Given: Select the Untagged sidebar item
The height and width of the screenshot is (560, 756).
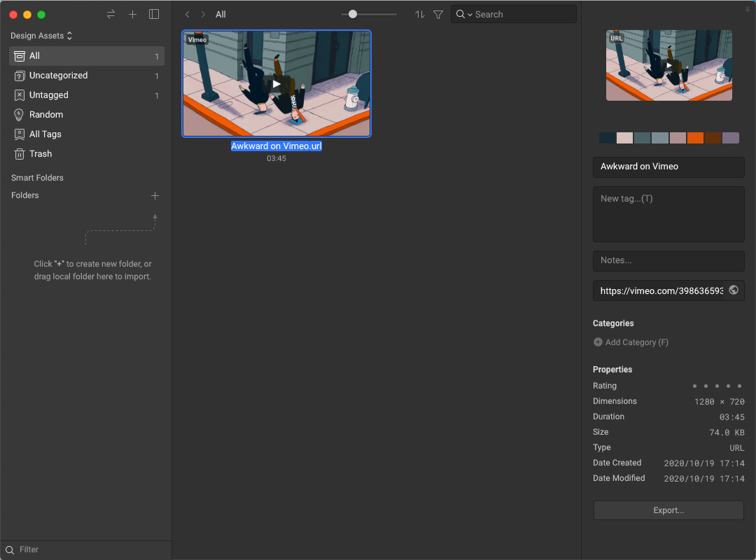Looking at the screenshot, I should (x=87, y=95).
